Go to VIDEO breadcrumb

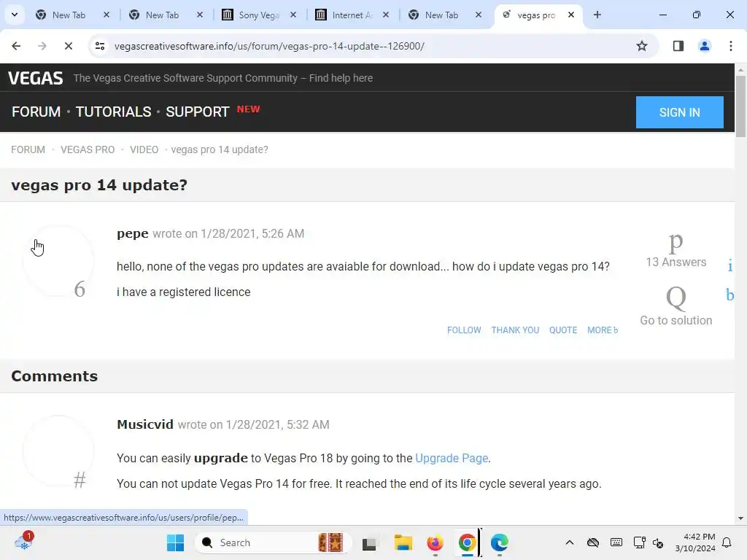coord(144,149)
